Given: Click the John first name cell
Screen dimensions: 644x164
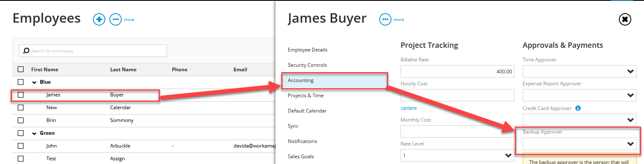Looking at the screenshot, I should tap(52, 146).
